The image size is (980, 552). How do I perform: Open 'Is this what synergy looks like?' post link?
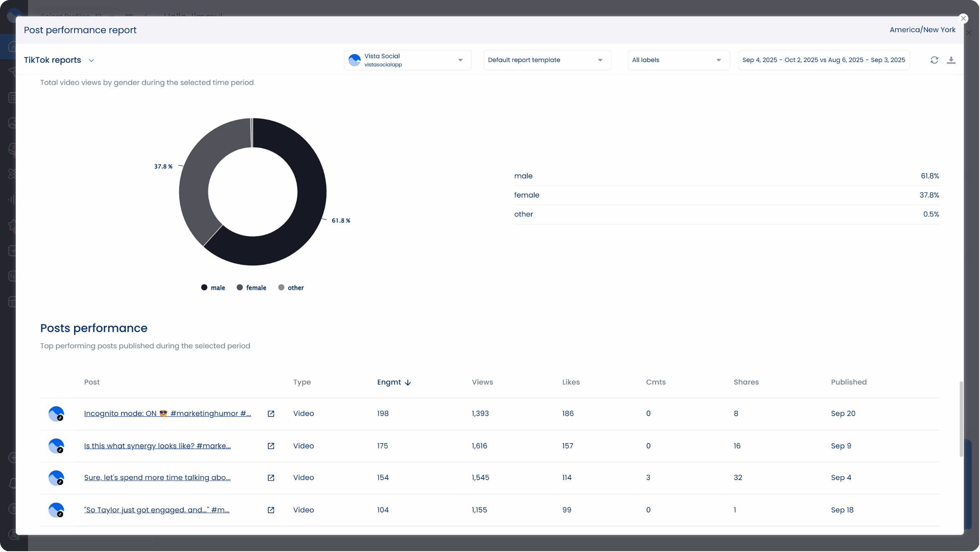click(x=157, y=446)
